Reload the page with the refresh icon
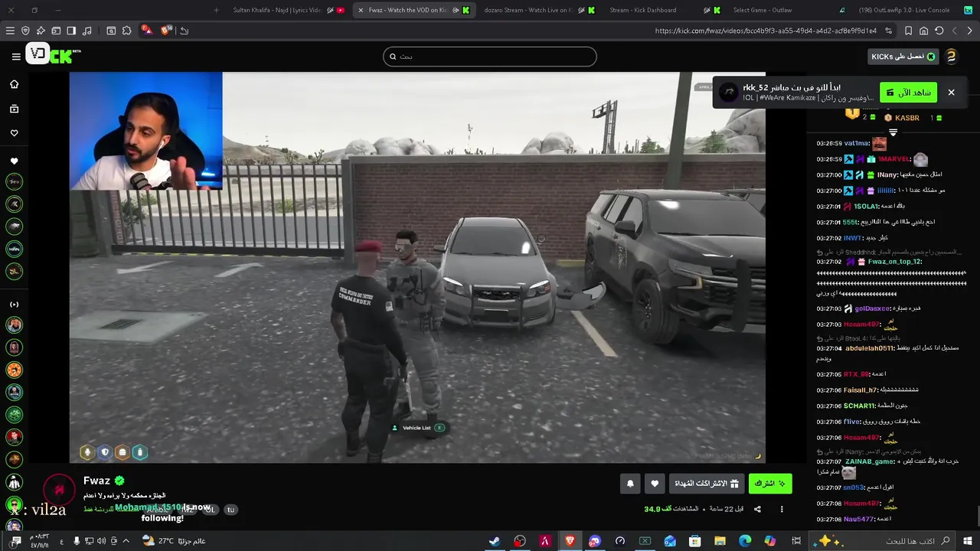Viewport: 980px width, 551px height. pos(939,31)
